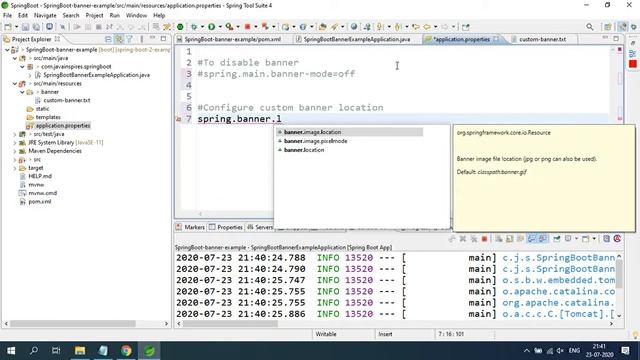Click the red Stop icon in main toolbar

pos(247,27)
